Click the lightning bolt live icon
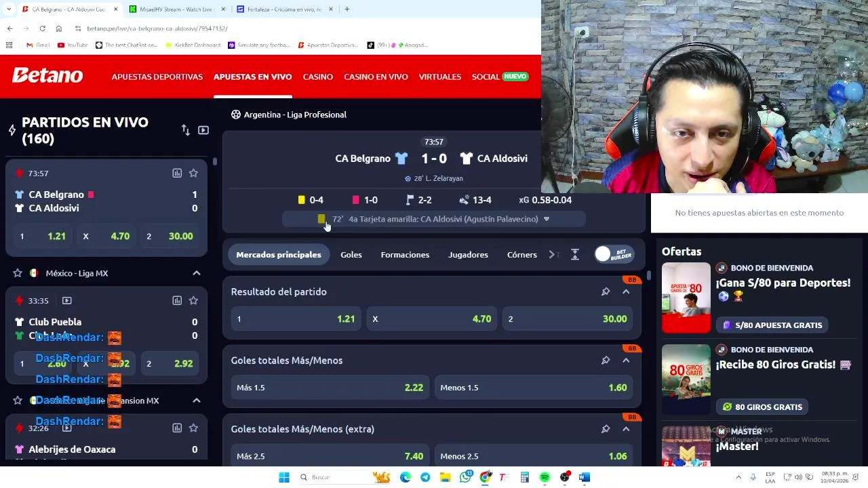The height and width of the screenshot is (488, 868). (12, 130)
